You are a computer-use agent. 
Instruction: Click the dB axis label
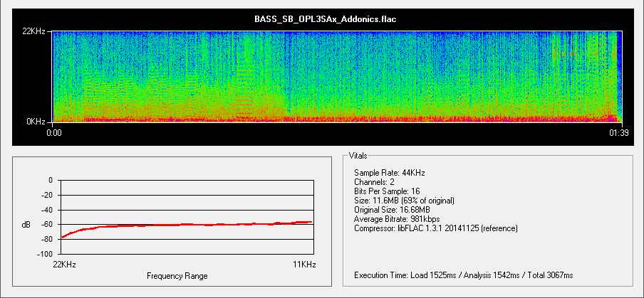click(26, 225)
